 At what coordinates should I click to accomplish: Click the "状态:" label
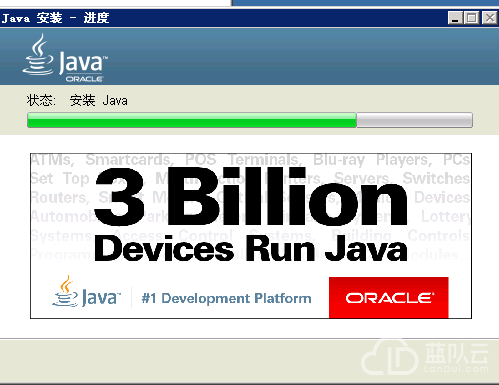(41, 100)
